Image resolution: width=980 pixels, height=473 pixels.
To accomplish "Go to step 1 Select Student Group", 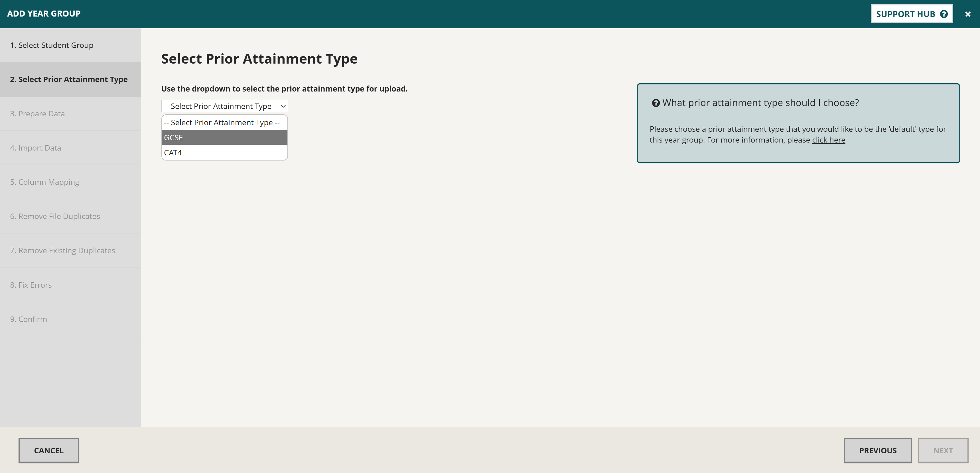I will pos(70,45).
